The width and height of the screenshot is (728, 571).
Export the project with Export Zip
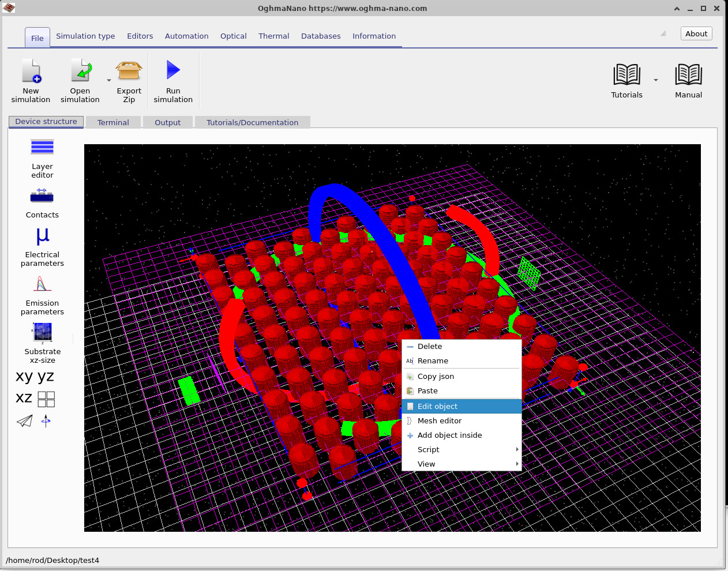pos(129,81)
